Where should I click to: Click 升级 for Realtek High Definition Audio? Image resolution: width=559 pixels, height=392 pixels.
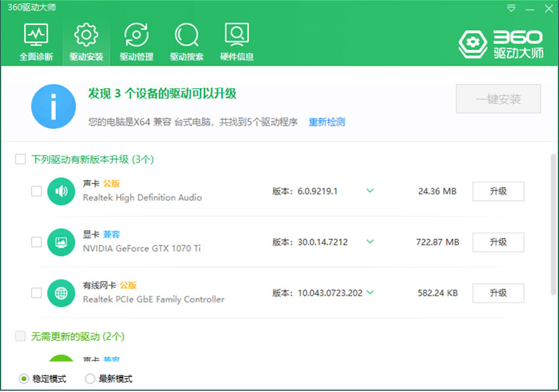[498, 191]
